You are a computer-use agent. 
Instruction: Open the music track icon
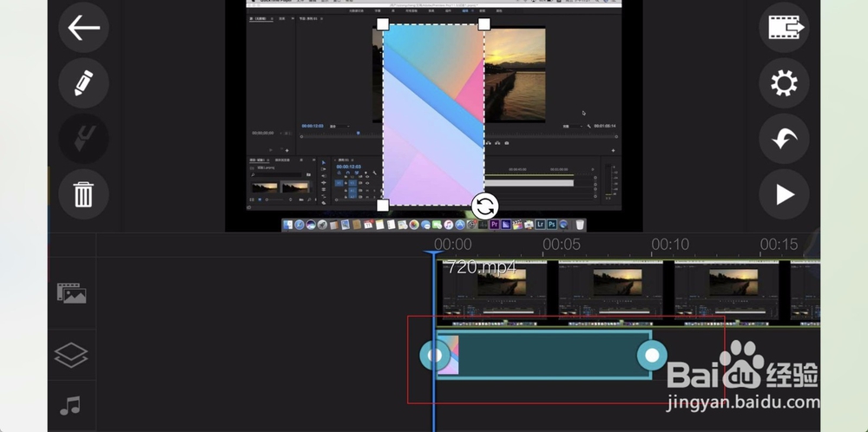[70, 405]
